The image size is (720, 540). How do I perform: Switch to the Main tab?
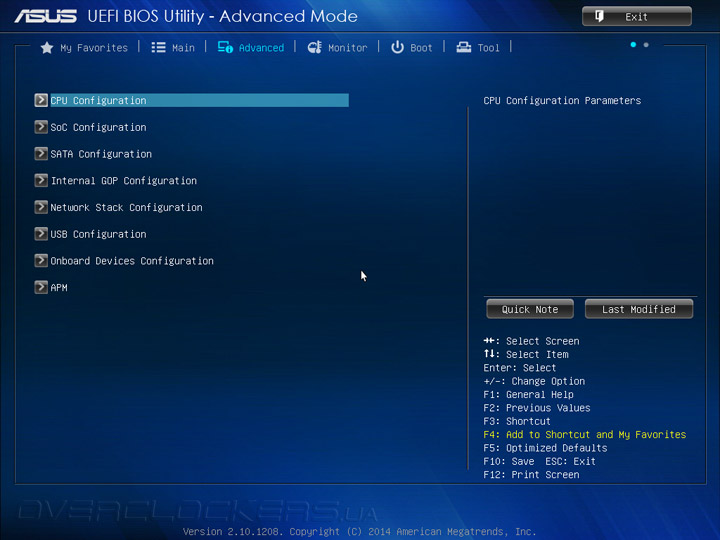[x=183, y=48]
